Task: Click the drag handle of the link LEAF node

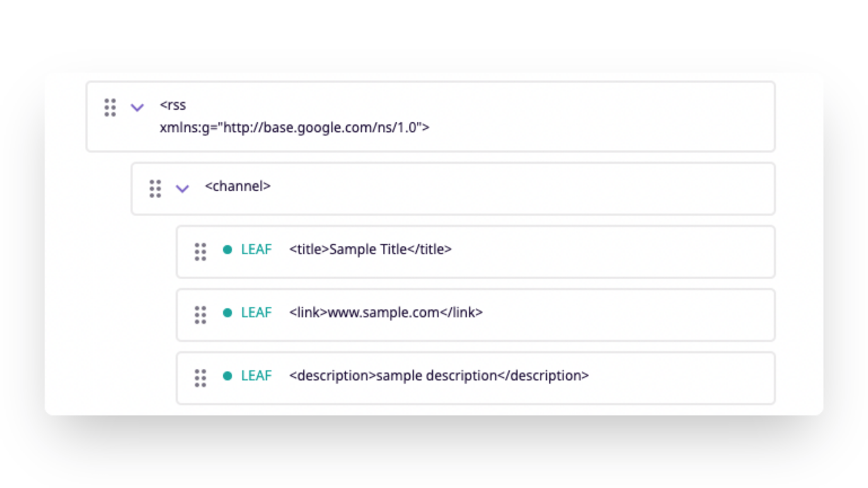Action: [x=200, y=315]
